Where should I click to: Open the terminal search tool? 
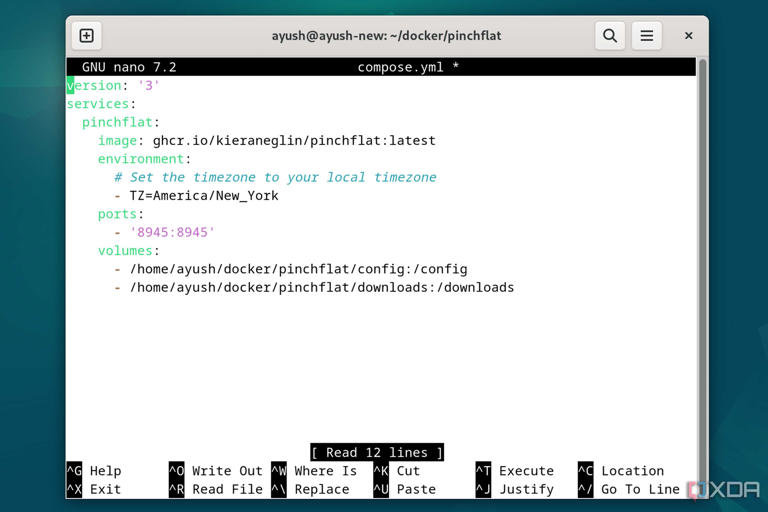click(610, 36)
